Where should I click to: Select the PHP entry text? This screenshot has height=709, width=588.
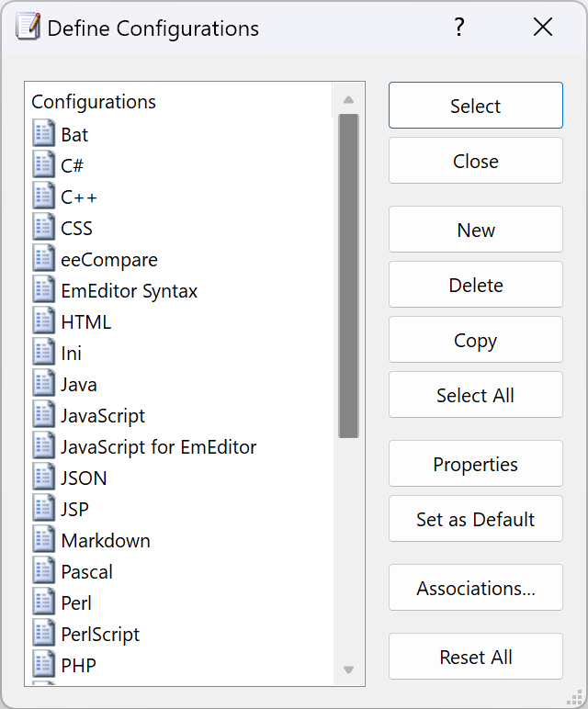(79, 665)
